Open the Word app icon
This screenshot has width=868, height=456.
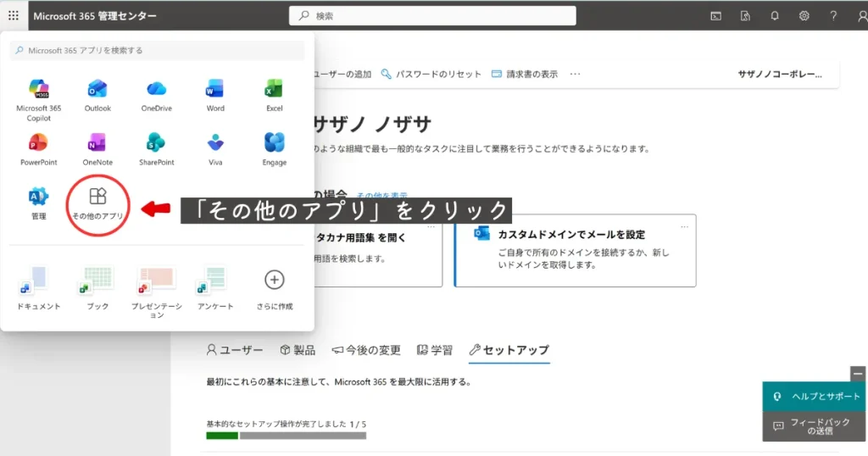(215, 90)
